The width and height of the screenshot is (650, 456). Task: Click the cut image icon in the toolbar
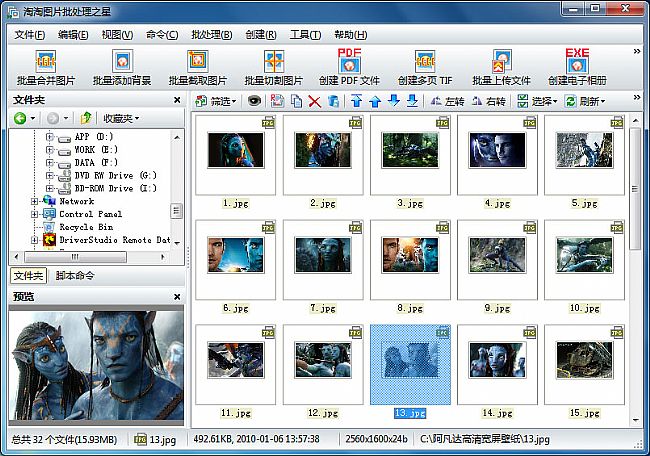[x=277, y=101]
